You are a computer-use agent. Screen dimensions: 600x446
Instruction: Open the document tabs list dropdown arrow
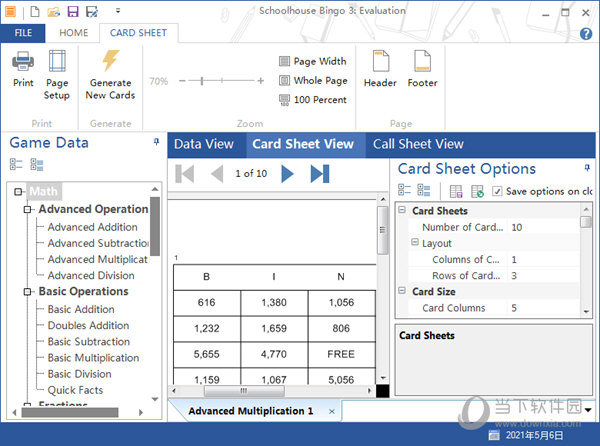[x=587, y=410]
